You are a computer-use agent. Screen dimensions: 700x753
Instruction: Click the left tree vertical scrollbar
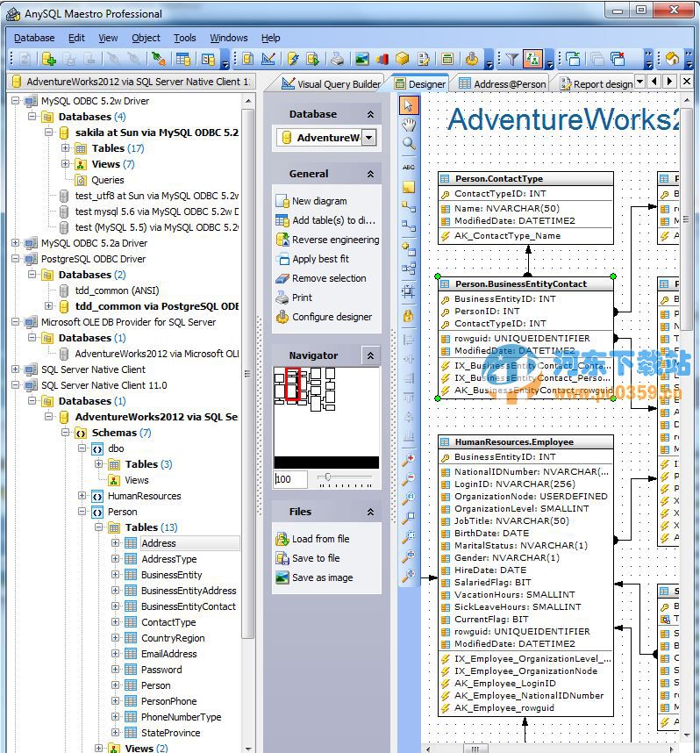pos(247,375)
